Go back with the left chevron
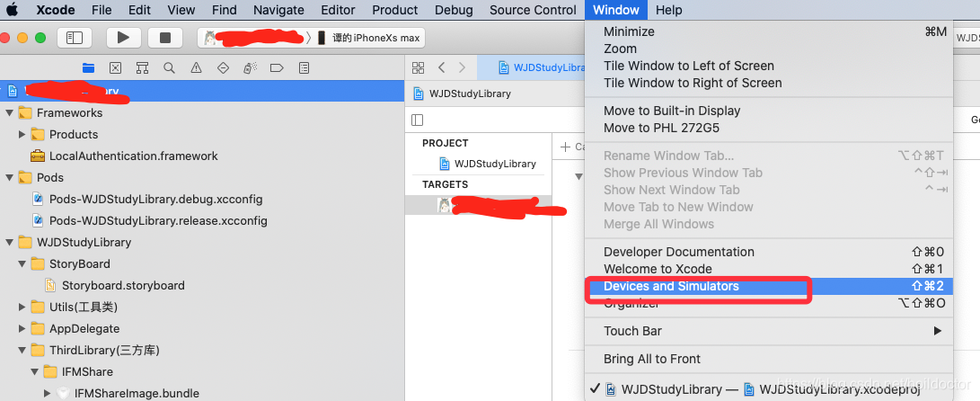The image size is (980, 401). click(441, 67)
